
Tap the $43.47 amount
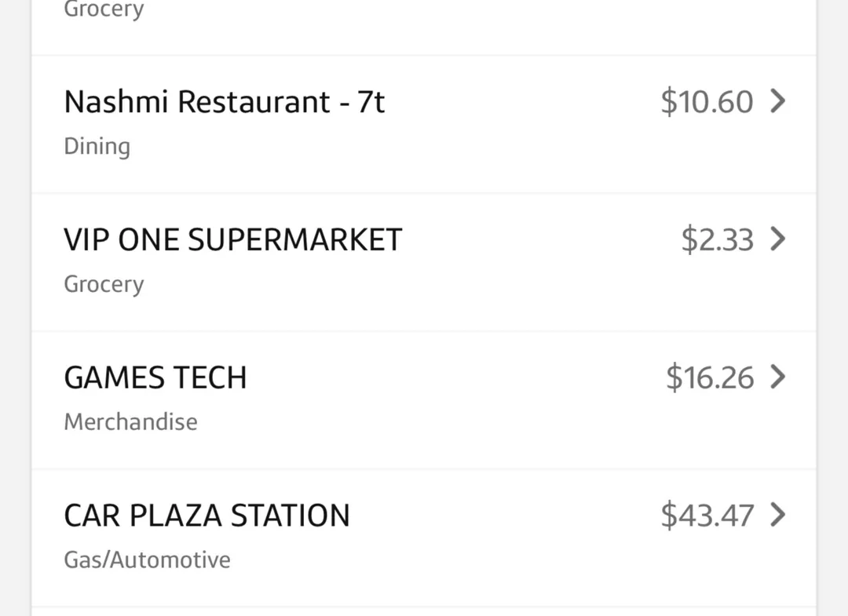click(x=707, y=515)
